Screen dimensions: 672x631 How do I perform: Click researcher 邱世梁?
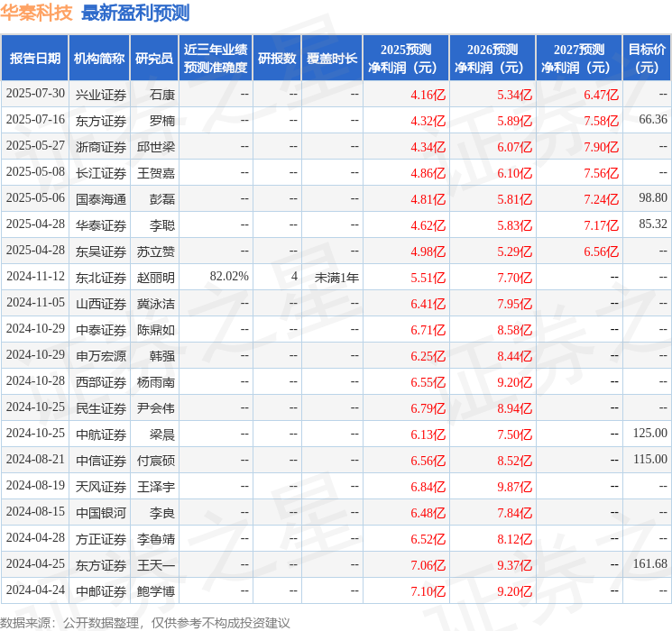click(156, 147)
